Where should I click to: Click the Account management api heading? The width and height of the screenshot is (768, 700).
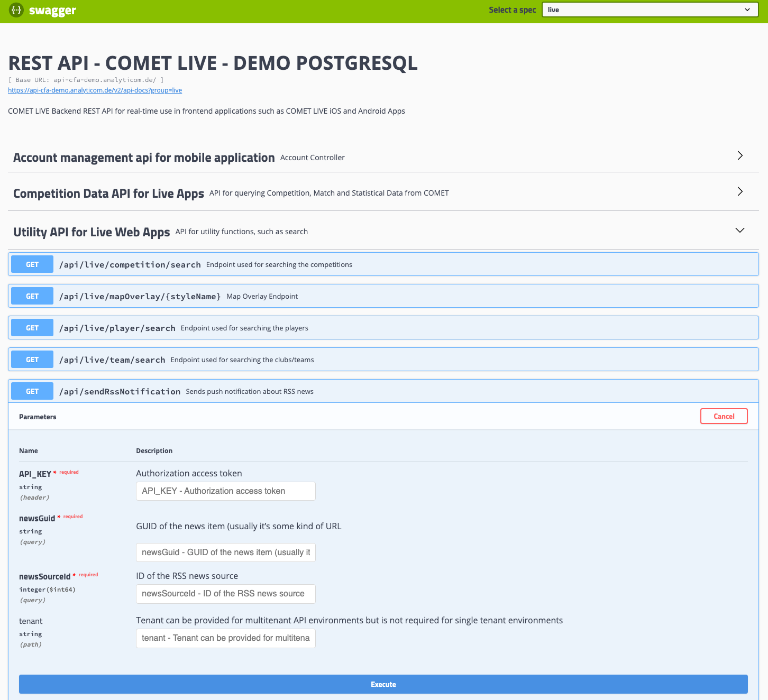tap(144, 158)
